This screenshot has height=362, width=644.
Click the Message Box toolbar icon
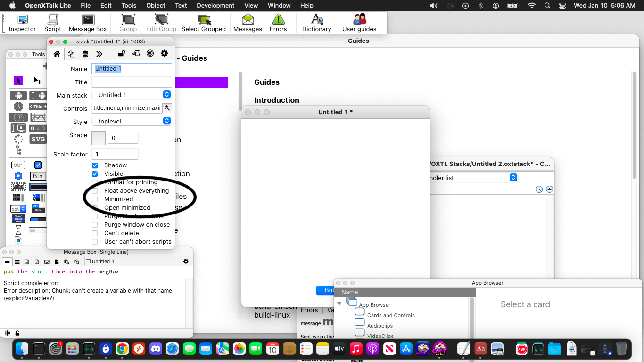point(88,23)
